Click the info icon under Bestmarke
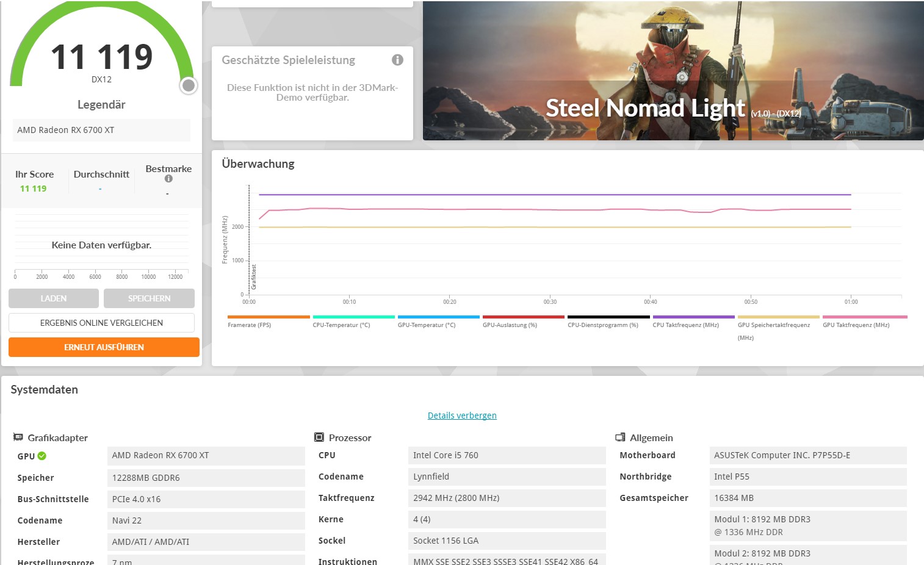Screen dimensions: 924x565 click(168, 179)
